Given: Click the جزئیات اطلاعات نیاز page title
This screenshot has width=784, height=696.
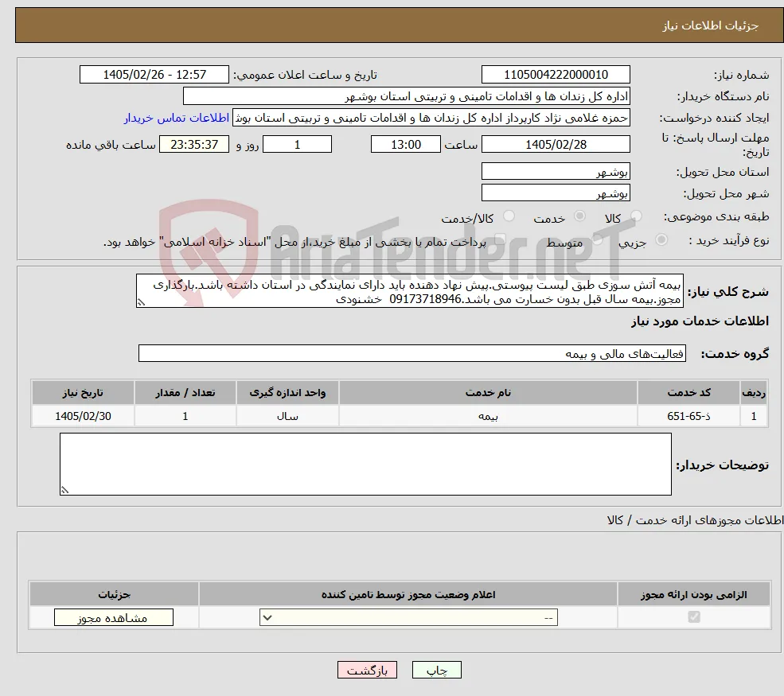Looking at the screenshot, I should click(x=711, y=26).
